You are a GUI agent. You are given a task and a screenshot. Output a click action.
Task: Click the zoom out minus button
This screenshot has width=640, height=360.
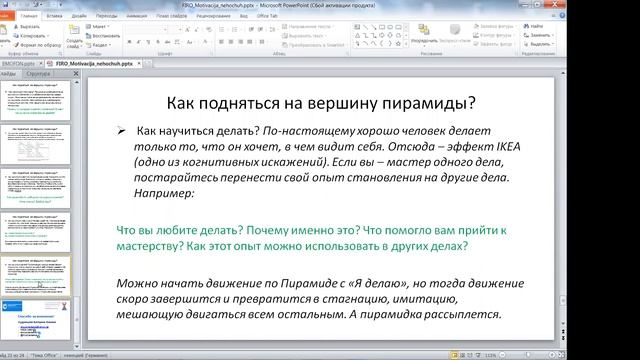[x=503, y=356]
